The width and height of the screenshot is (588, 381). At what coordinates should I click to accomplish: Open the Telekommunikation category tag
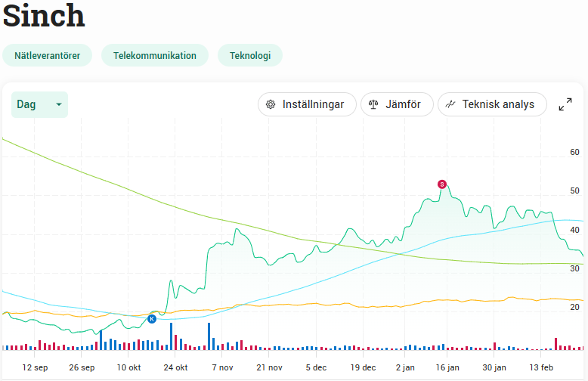click(x=155, y=55)
